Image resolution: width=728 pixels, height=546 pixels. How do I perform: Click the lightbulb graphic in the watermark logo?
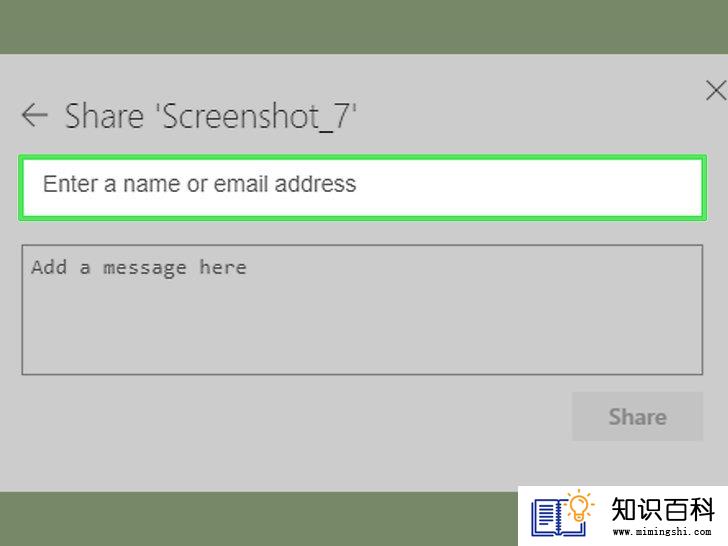pos(579,507)
